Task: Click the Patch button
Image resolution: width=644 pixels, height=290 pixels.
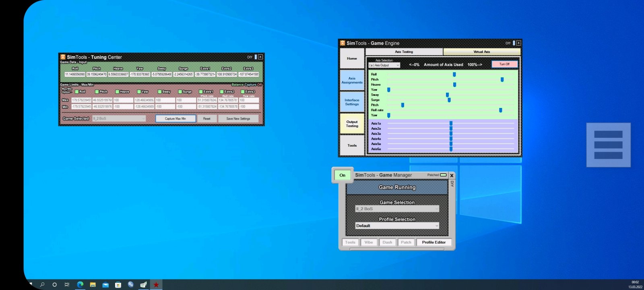Action: [406, 242]
